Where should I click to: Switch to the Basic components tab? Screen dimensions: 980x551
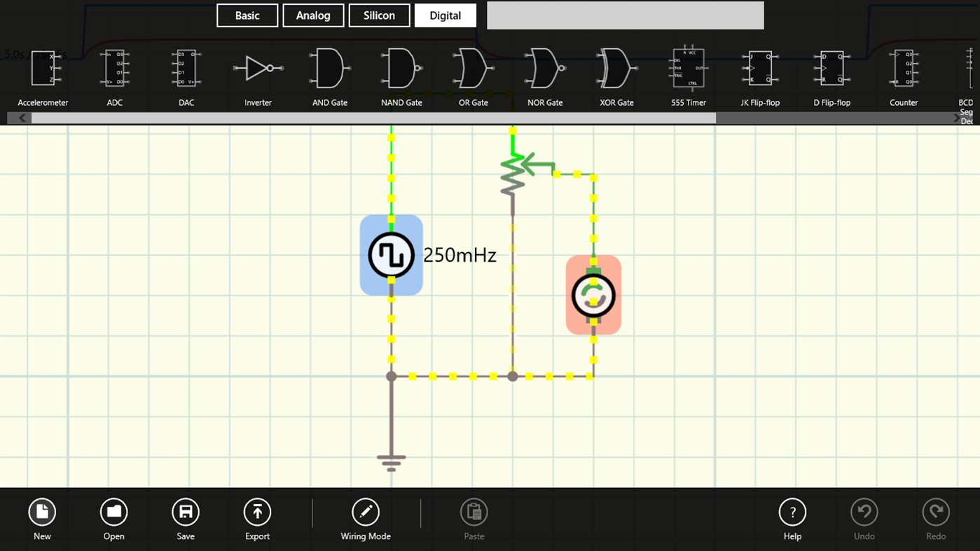click(x=247, y=15)
